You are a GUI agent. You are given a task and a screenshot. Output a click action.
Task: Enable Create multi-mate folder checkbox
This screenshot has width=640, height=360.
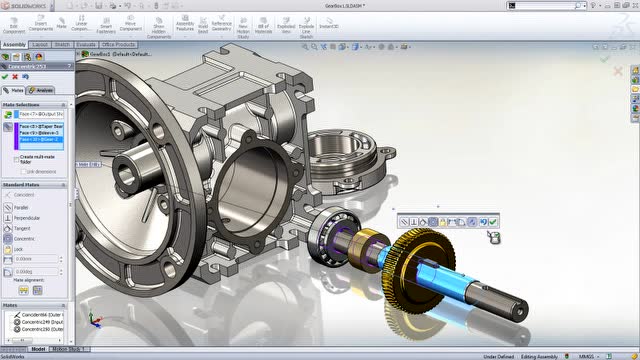click(16, 160)
